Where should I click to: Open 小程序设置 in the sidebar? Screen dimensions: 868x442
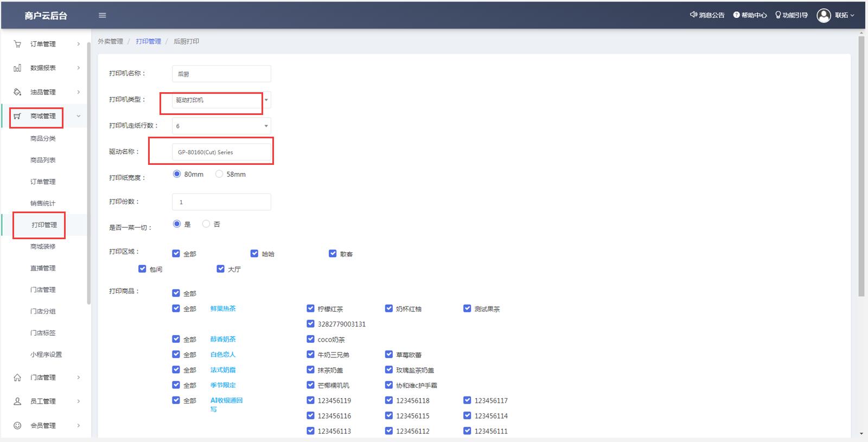point(46,355)
